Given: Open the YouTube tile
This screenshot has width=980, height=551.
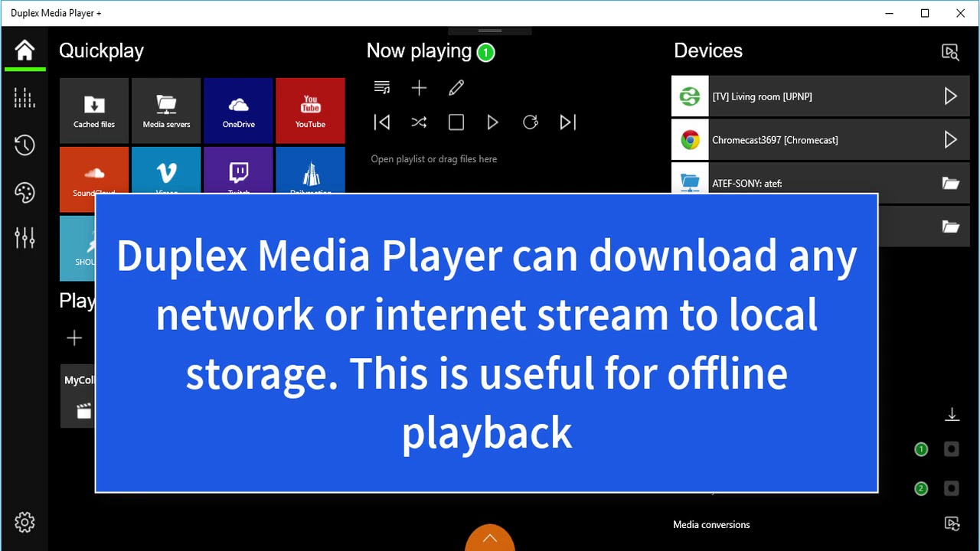Looking at the screenshot, I should pos(310,111).
